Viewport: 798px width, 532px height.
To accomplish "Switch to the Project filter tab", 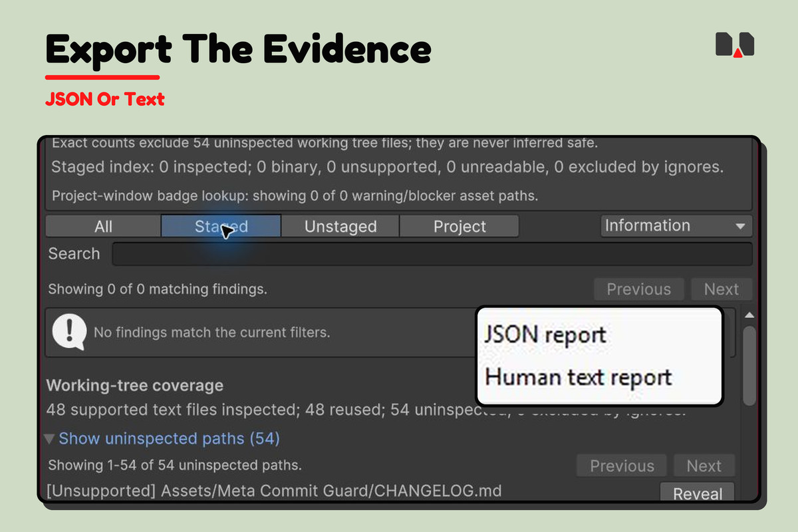I will tap(460, 226).
